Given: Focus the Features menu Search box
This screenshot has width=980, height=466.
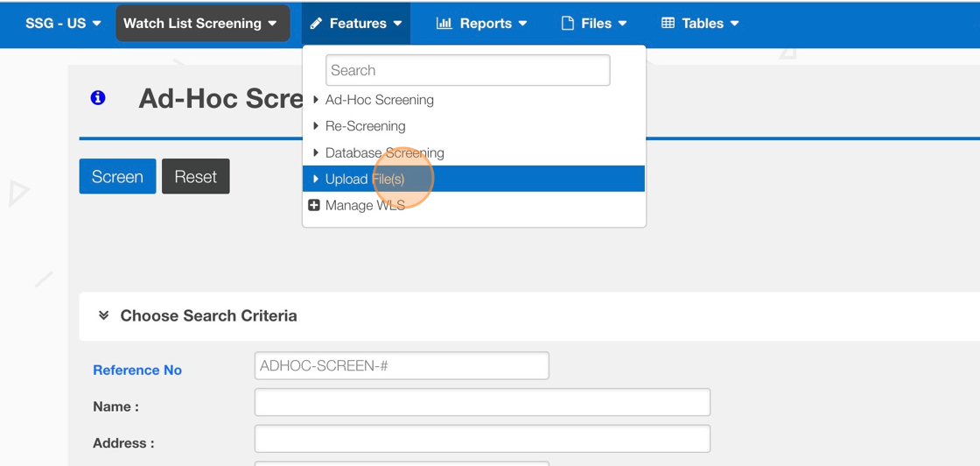Looking at the screenshot, I should [467, 70].
